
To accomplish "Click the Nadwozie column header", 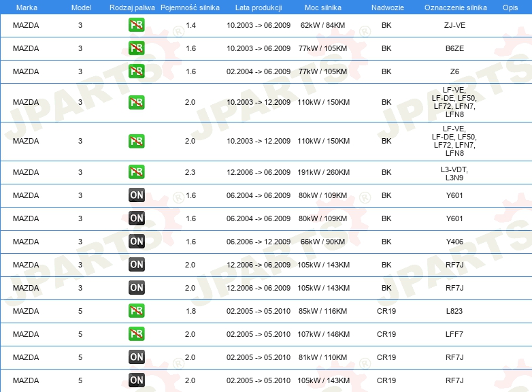I will click(x=388, y=7).
